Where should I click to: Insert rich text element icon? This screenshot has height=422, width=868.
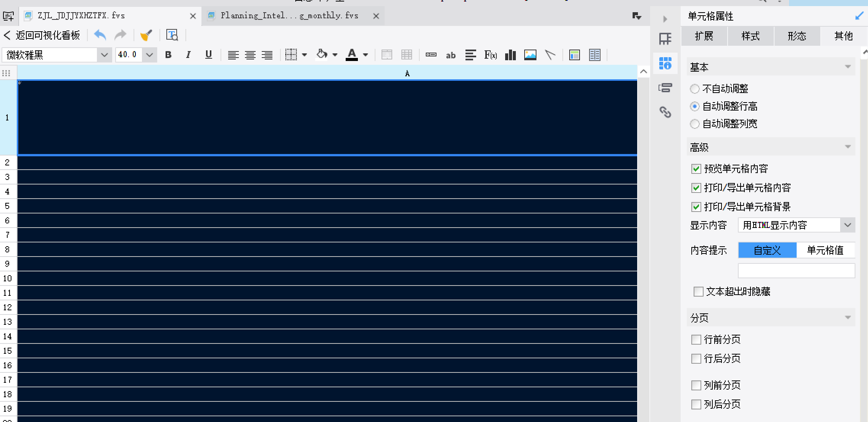click(470, 55)
